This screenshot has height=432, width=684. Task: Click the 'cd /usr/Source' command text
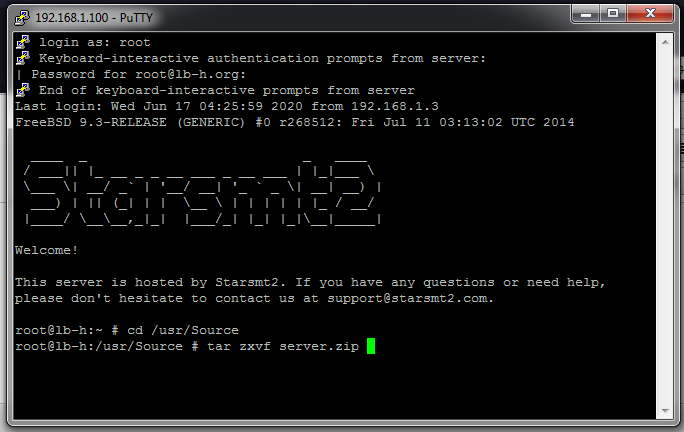coord(183,330)
